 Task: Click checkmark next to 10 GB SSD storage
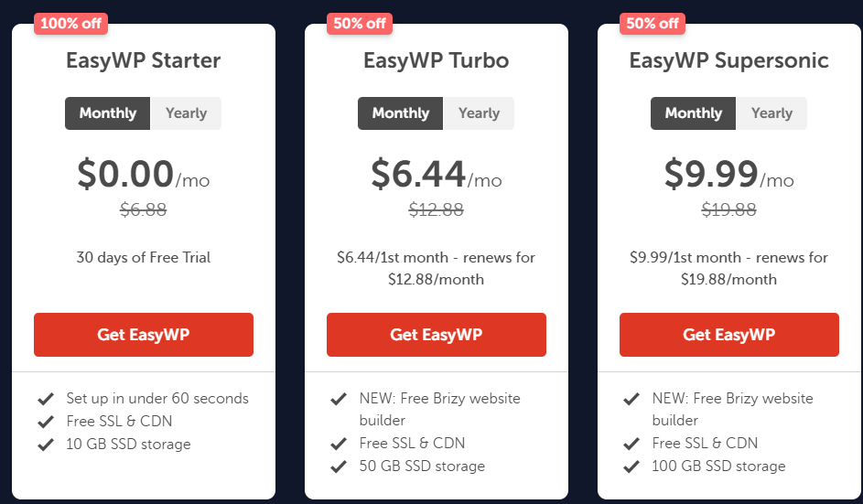45,445
